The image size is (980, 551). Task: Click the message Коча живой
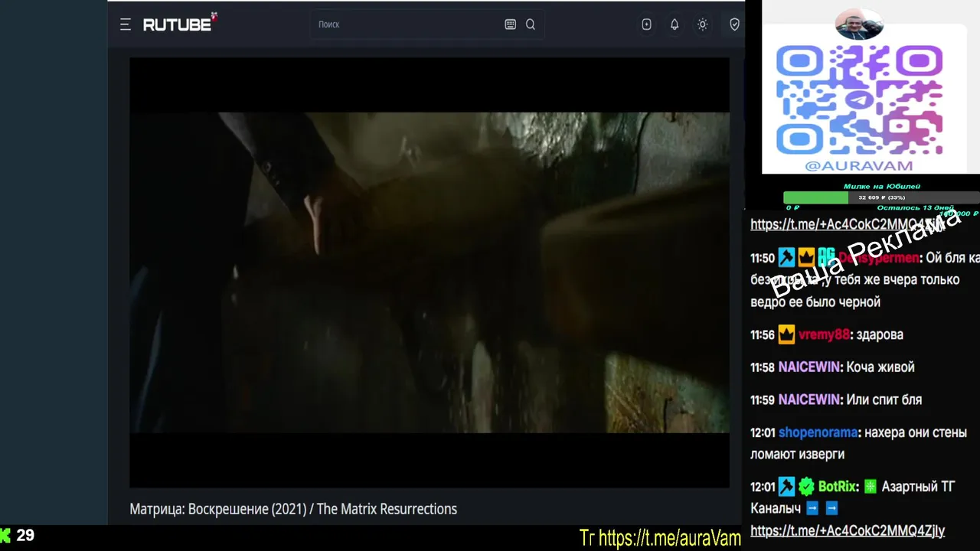point(880,367)
